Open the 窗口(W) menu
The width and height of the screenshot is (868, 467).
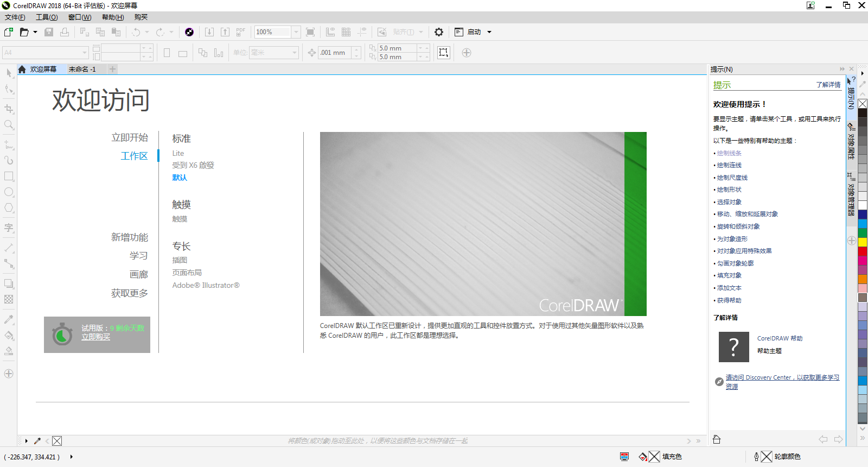coord(80,17)
